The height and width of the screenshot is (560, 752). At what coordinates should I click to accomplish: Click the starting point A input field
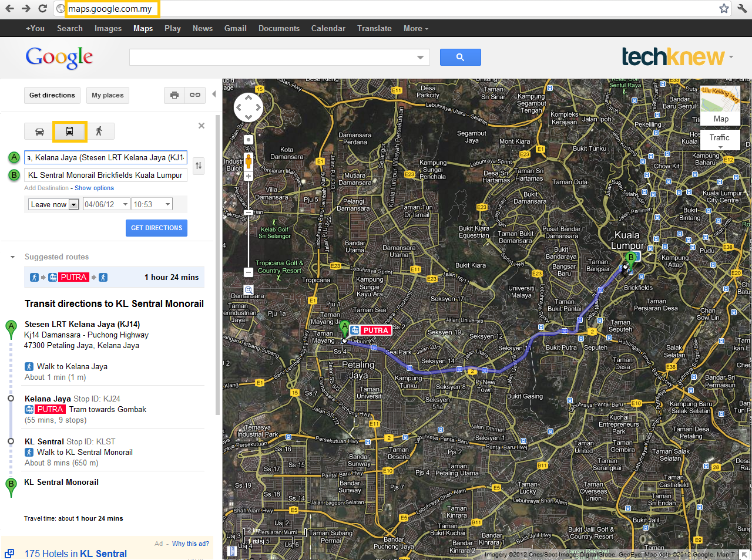click(x=106, y=157)
